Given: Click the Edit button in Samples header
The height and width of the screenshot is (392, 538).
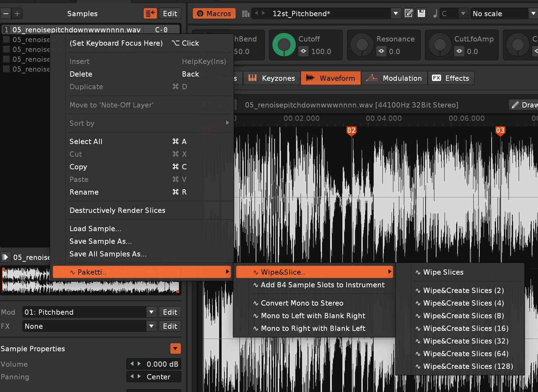Looking at the screenshot, I should tap(170, 14).
